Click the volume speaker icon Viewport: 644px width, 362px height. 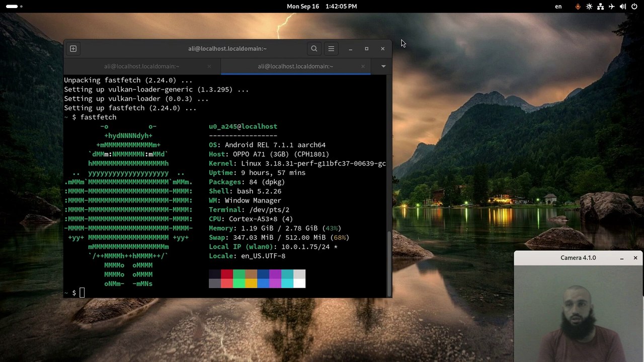coord(623,7)
